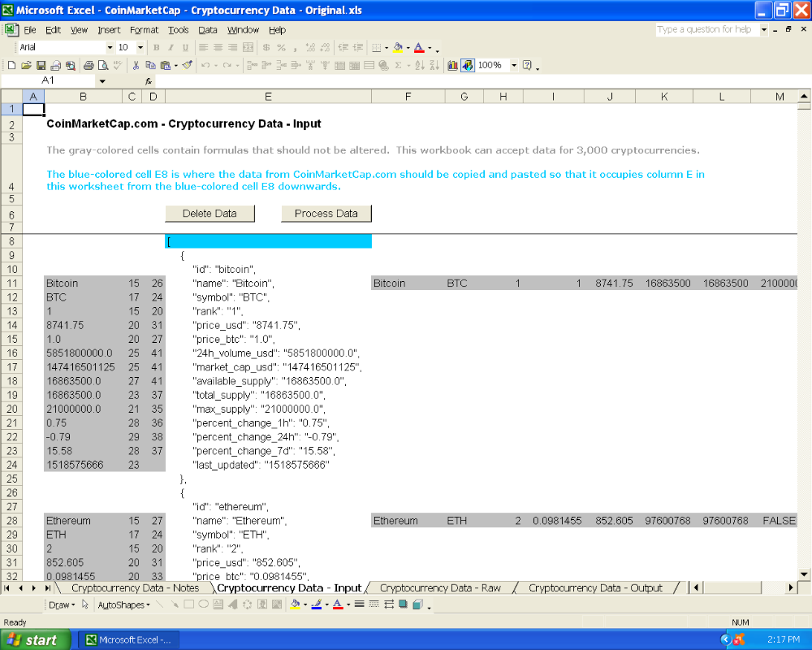812x650 pixels.
Task: Create a new blank workbook
Action: coord(11,65)
